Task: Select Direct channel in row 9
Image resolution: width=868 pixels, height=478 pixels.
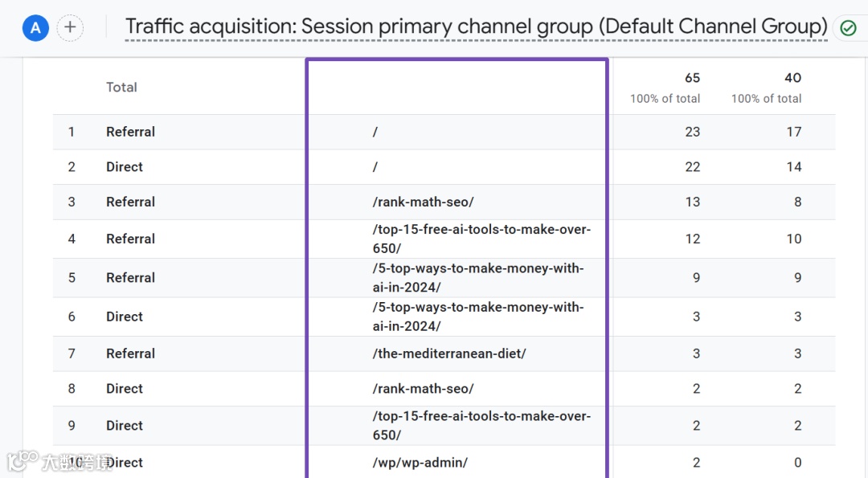Action: point(125,426)
